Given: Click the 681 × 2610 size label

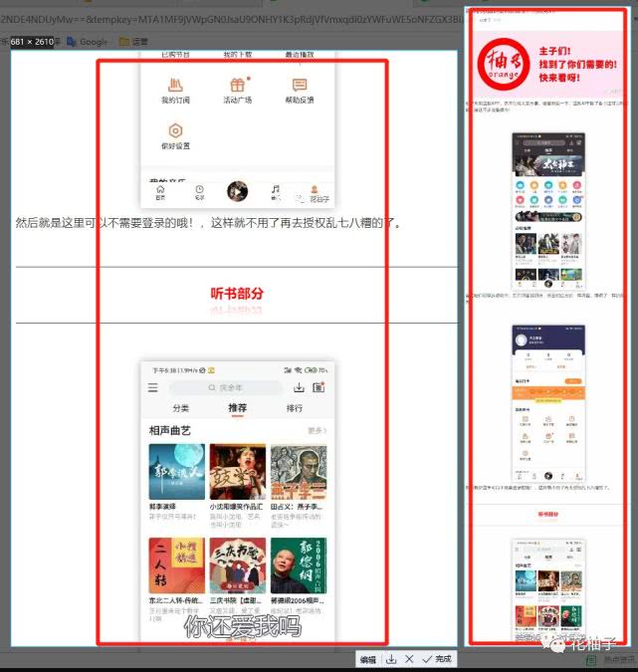Looking at the screenshot, I should point(32,42).
